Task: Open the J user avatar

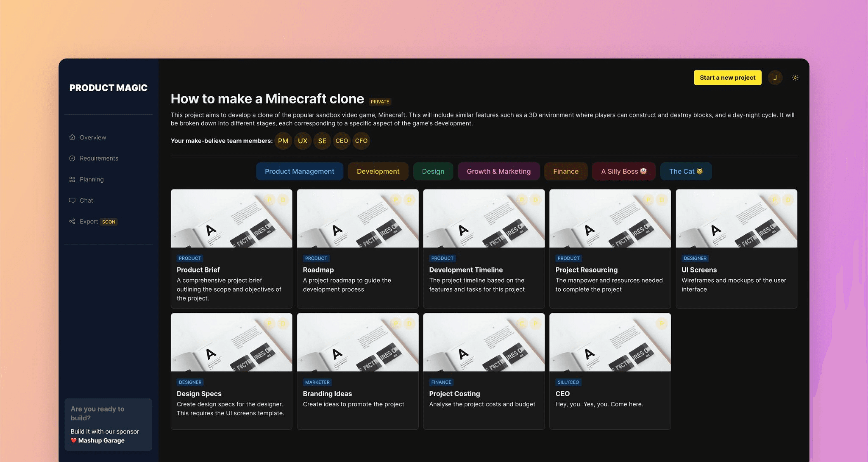Action: (x=775, y=78)
